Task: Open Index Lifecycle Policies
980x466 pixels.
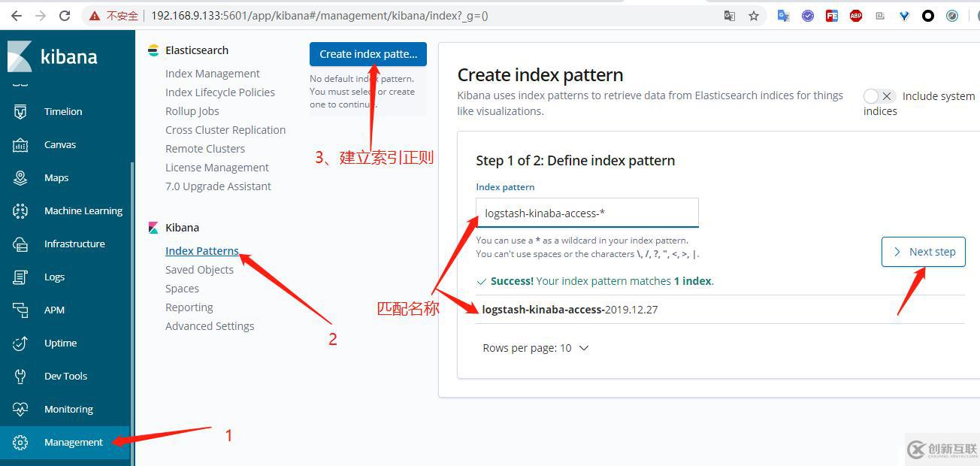Action: (x=220, y=92)
